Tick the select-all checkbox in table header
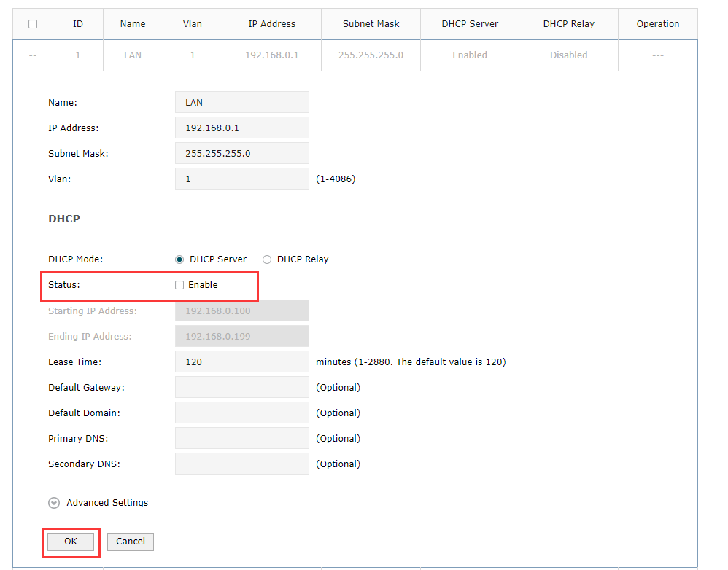 (x=33, y=24)
